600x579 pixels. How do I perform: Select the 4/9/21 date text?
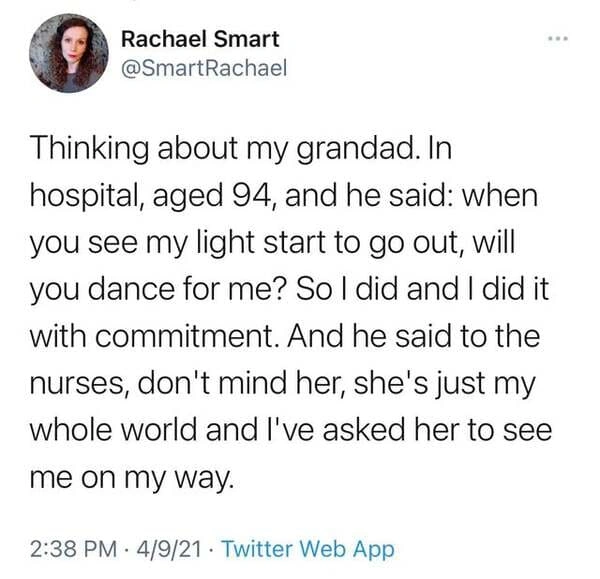coord(171,548)
